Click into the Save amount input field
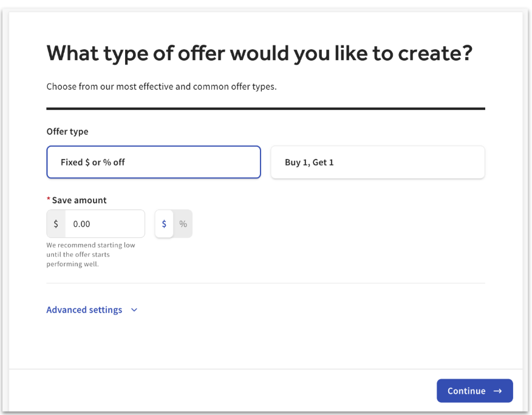This screenshot has height=415, width=532. 104,224
